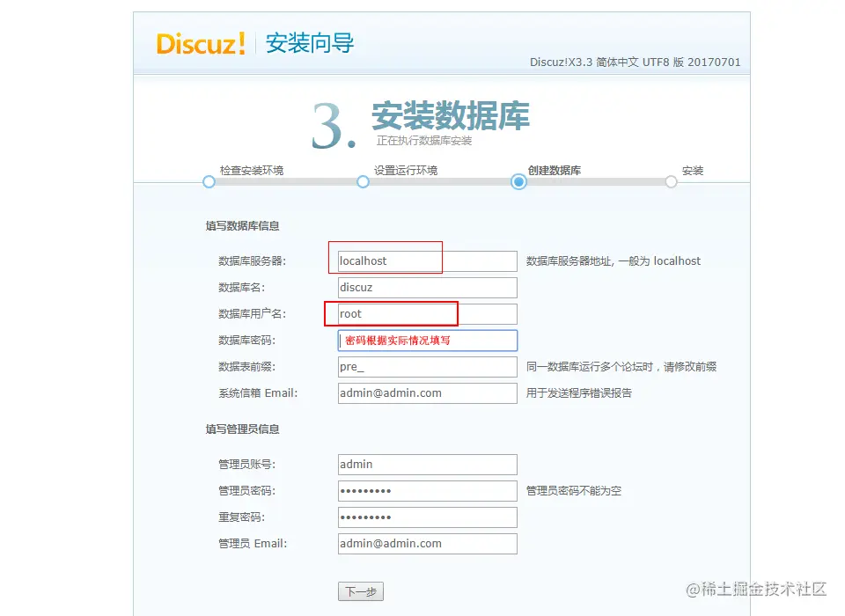Click the 管理员 Email input field
The width and height of the screenshot is (845, 616).
point(428,544)
